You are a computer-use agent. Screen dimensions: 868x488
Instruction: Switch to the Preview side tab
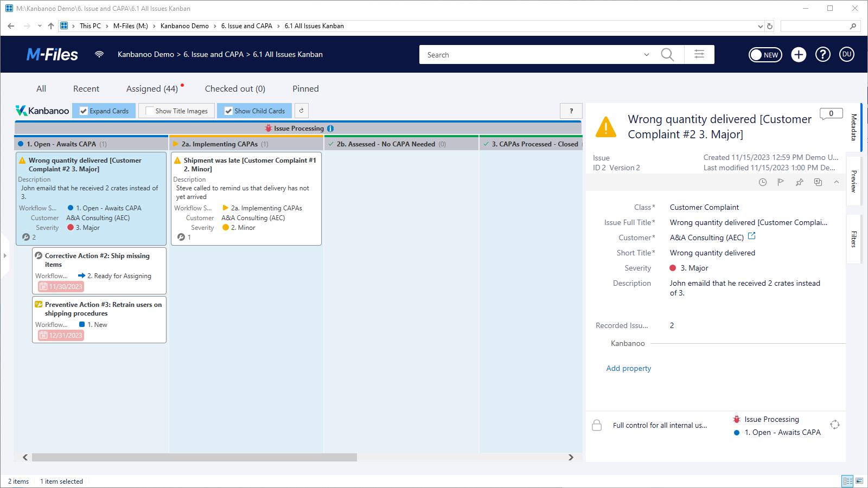pos(853,181)
